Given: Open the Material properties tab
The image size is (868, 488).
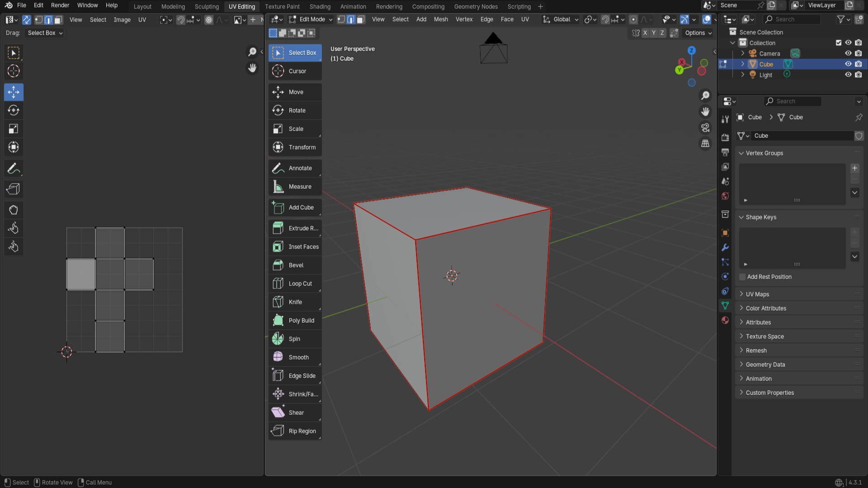Looking at the screenshot, I should click(x=725, y=320).
